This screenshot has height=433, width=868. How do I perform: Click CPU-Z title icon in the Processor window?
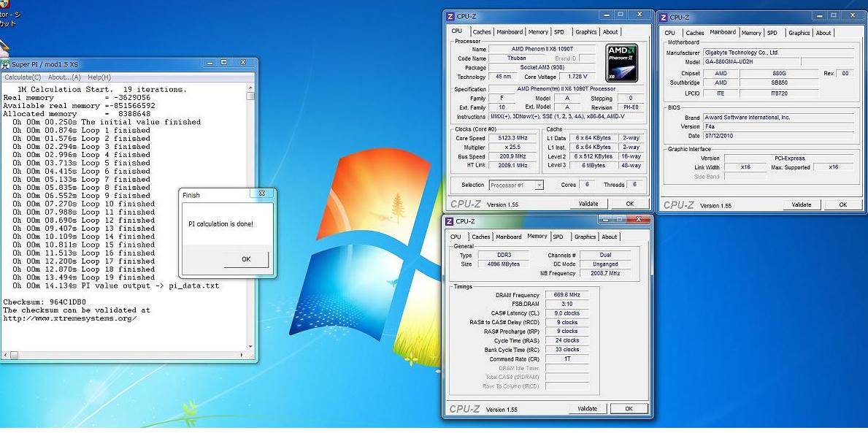[x=450, y=16]
